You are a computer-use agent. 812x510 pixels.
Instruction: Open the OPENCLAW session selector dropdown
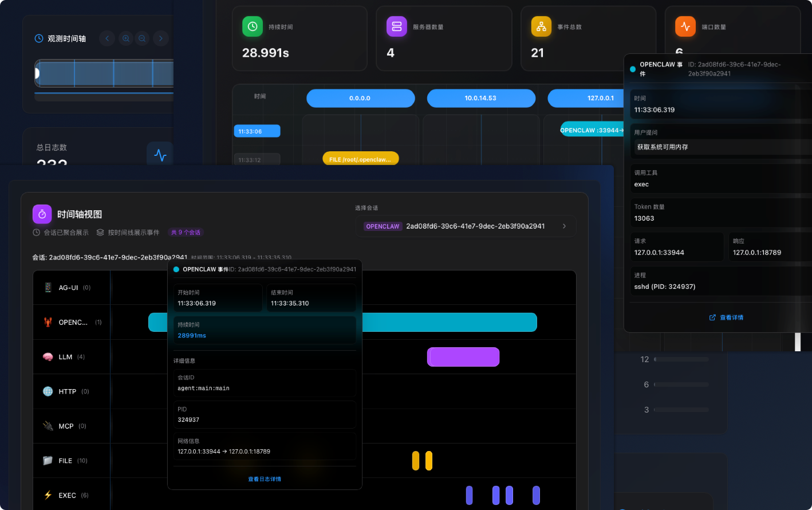coord(466,226)
